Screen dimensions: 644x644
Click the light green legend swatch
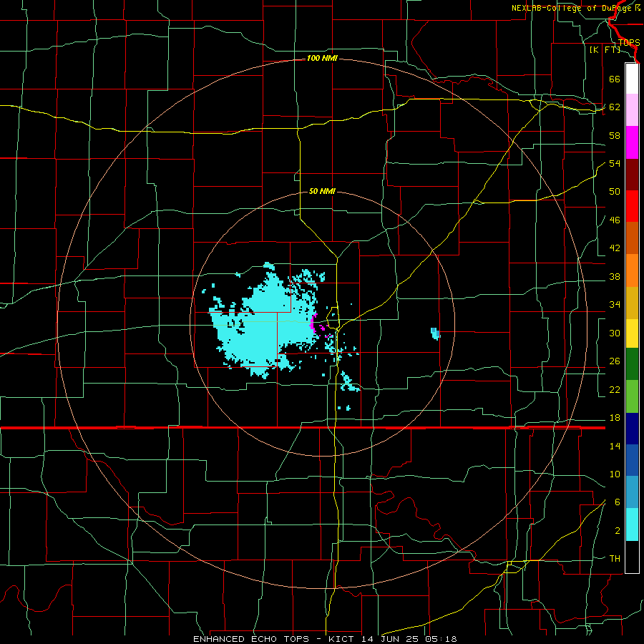pyautogui.click(x=632, y=396)
